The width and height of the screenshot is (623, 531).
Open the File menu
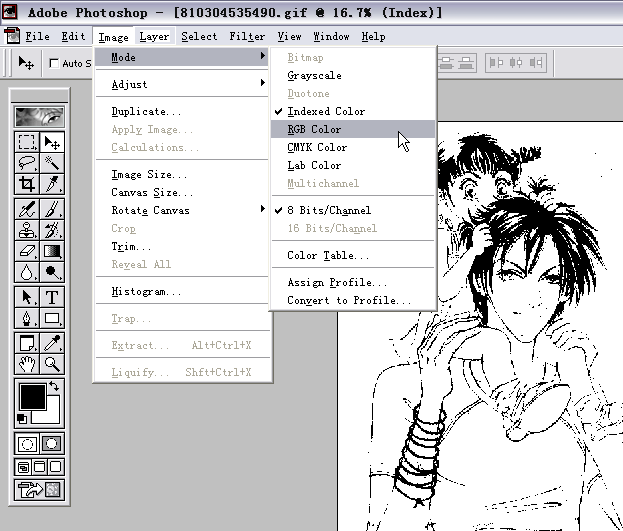[x=37, y=37]
